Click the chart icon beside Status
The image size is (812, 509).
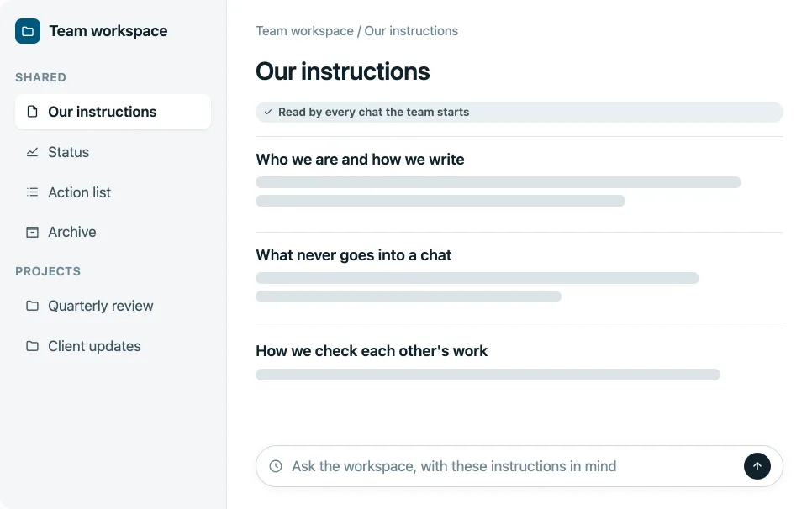(32, 152)
